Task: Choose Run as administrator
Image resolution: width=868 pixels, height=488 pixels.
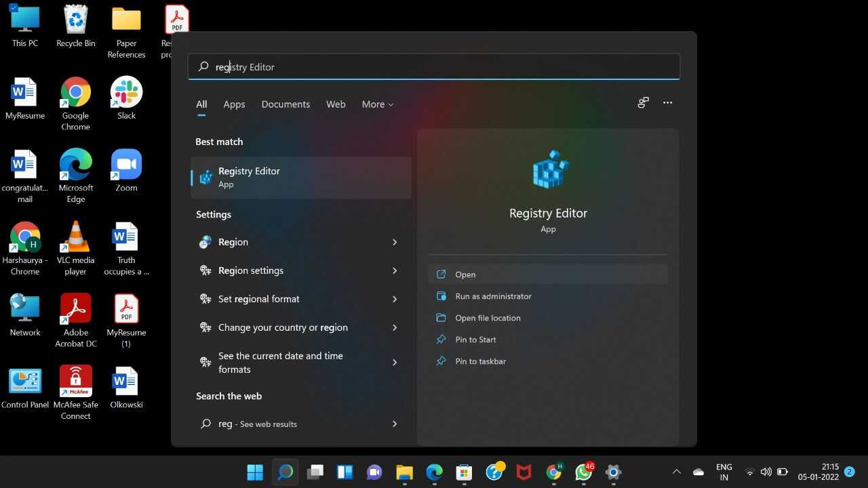Action: coord(548,296)
